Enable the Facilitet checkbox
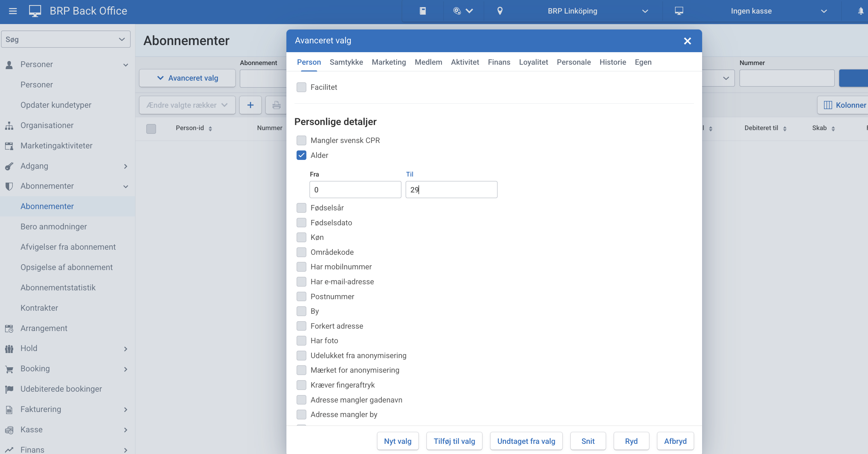Viewport: 868px width, 454px height. 301,87
